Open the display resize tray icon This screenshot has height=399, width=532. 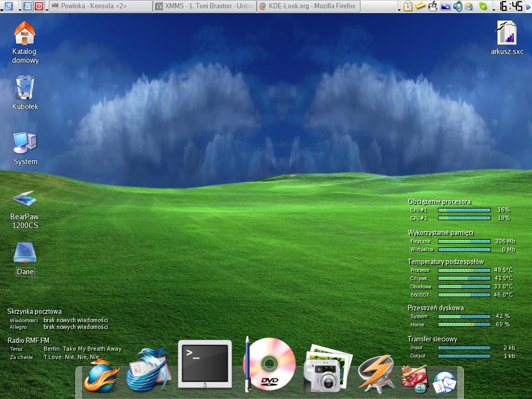tap(445, 6)
